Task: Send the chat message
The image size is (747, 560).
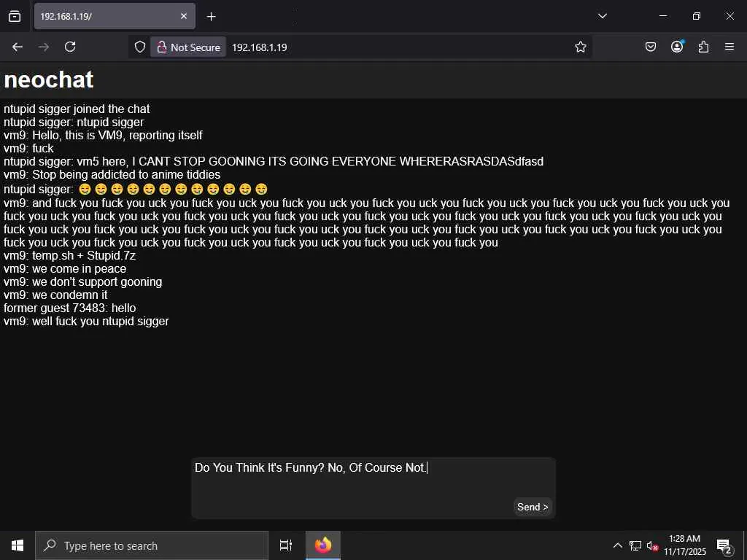Action: click(533, 507)
